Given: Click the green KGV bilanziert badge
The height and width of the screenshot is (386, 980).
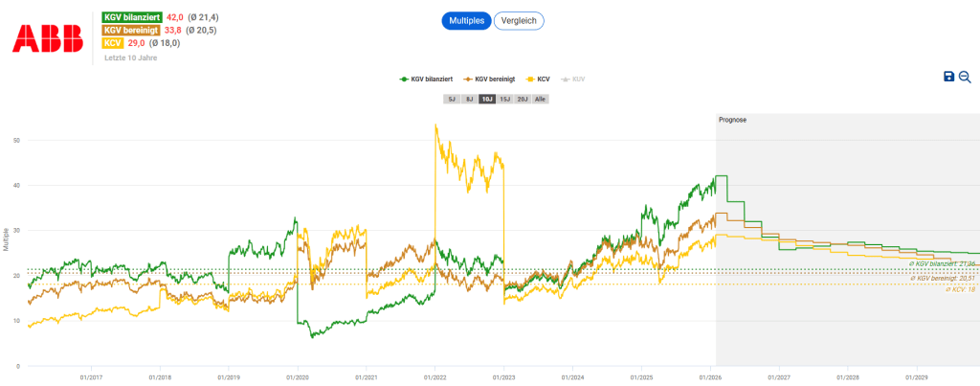Looking at the screenshot, I should click(x=132, y=17).
